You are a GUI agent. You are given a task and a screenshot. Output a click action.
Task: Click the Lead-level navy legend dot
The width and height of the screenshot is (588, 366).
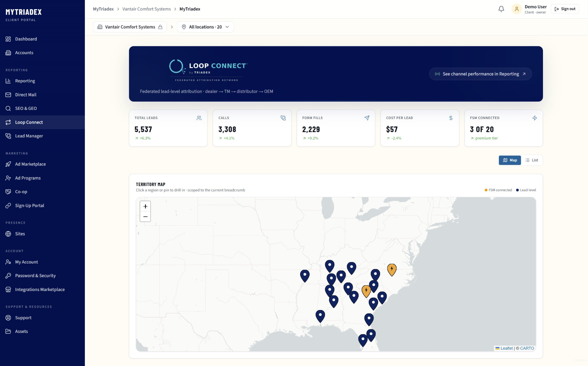pyautogui.click(x=517, y=190)
